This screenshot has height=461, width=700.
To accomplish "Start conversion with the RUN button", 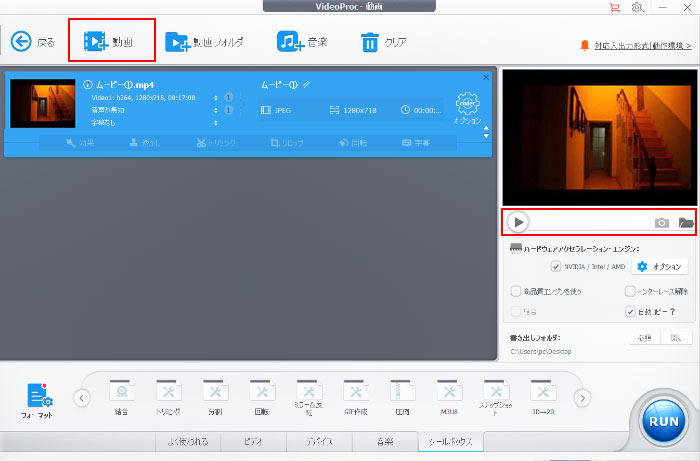I will 663,421.
